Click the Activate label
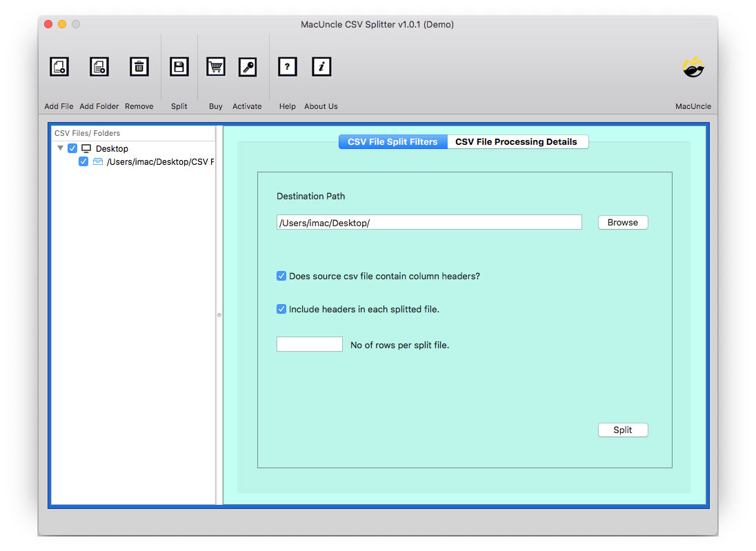The width and height of the screenshot is (756, 551). (247, 106)
